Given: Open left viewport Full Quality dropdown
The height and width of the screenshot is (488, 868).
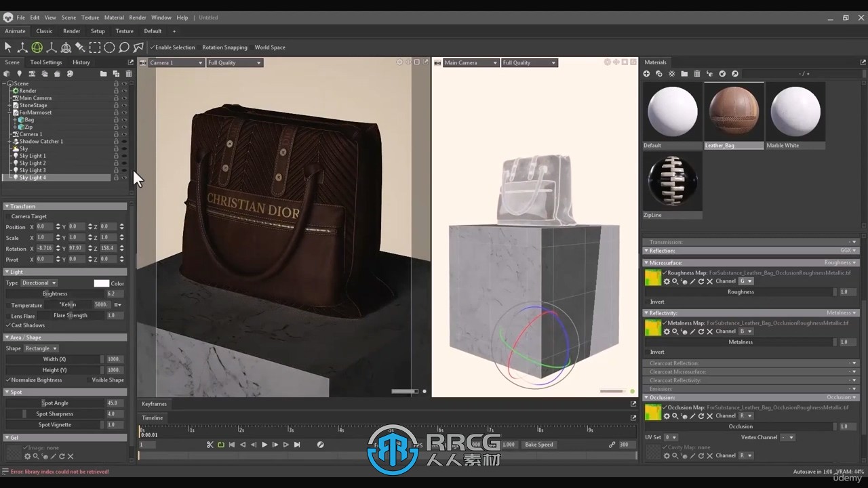Looking at the screenshot, I should (235, 62).
